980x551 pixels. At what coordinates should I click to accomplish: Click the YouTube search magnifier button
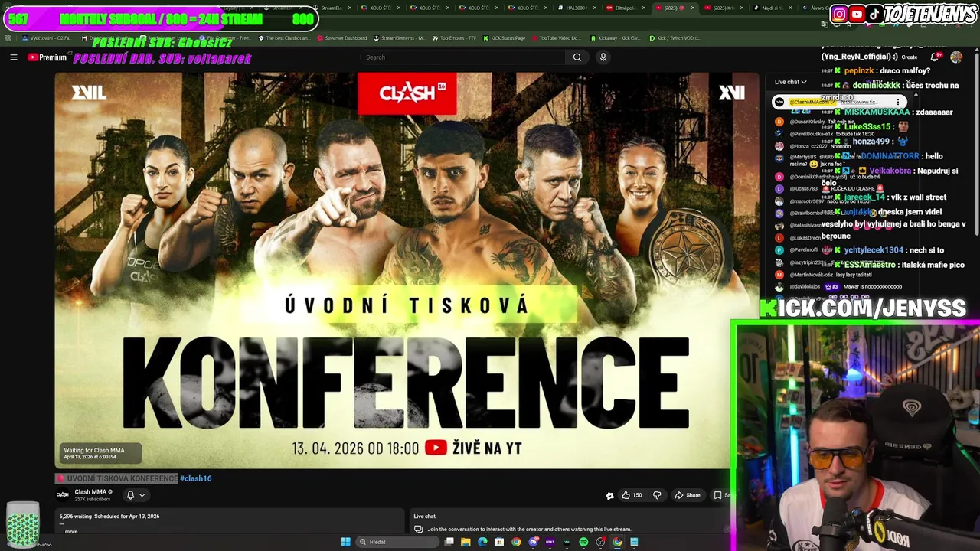(577, 57)
